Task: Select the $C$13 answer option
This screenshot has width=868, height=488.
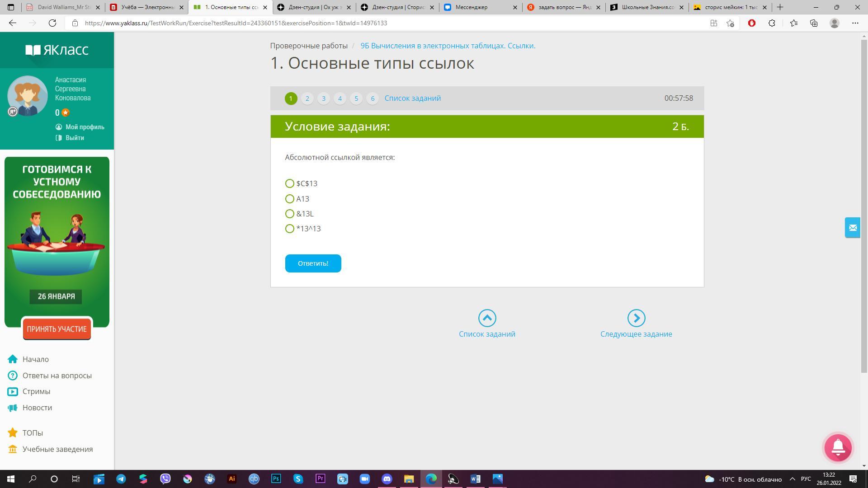Action: 290,183
